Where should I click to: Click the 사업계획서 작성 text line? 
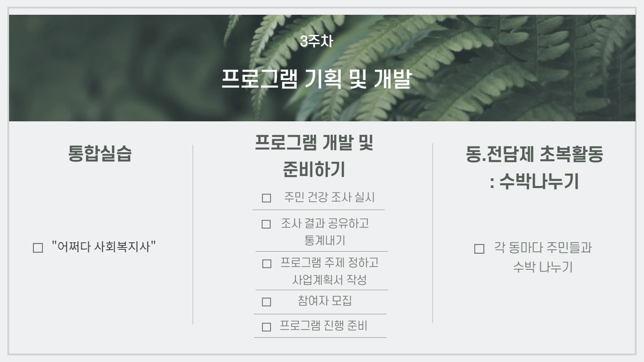pos(329,280)
